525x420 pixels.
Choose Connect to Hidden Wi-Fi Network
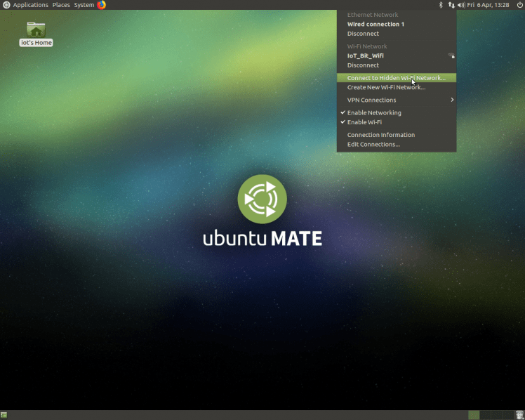point(397,78)
